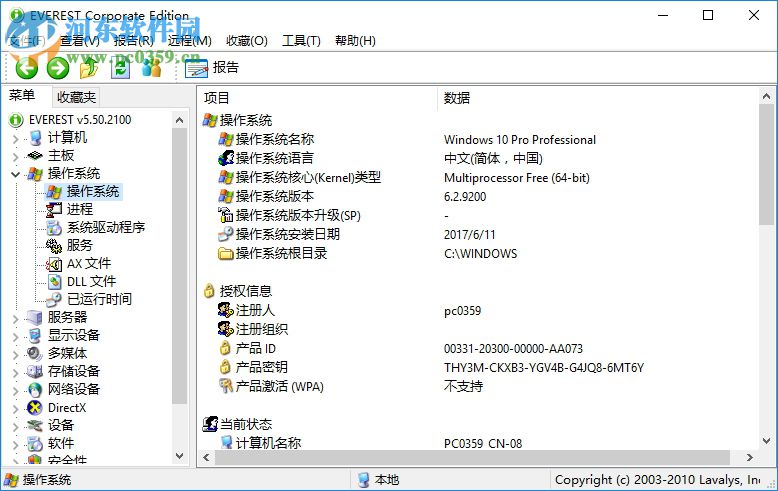
Task: Expand the 服务器 tree node
Action: [15, 319]
